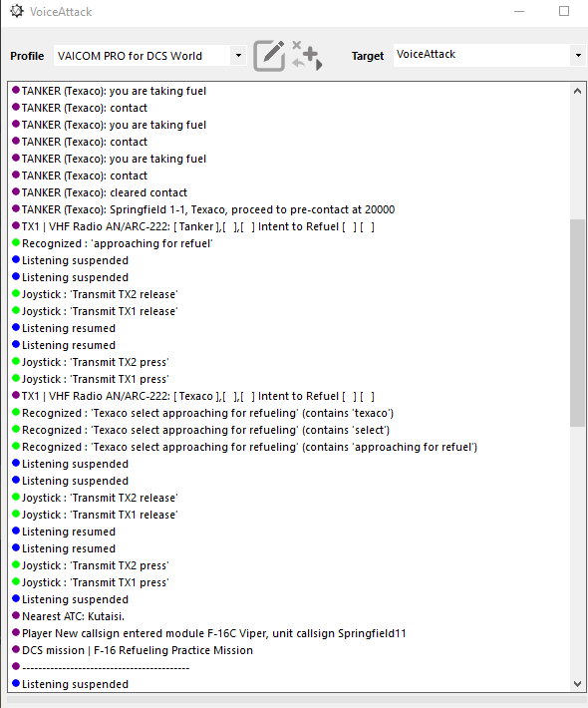Viewport: 588px width, 708px height.
Task: Open the more profile actions icon
Action: (307, 56)
